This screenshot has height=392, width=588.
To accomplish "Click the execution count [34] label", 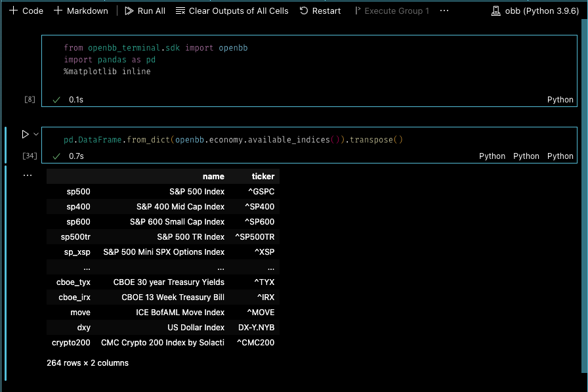I will click(30, 156).
